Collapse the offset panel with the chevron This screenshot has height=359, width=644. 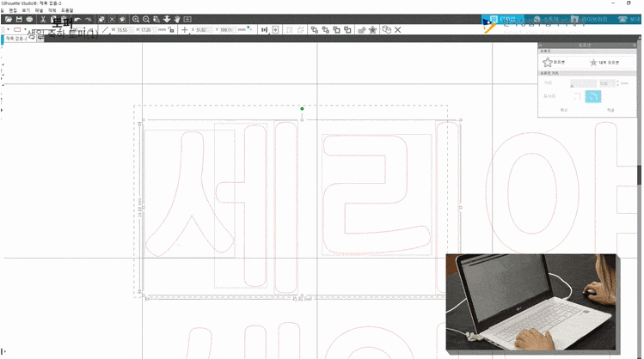541,46
